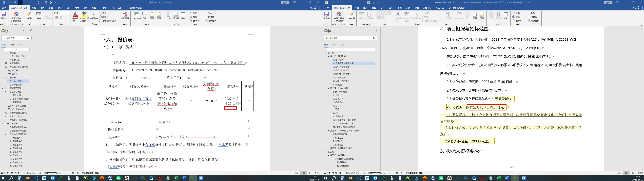Enable 网格线 gridlines checkbox in right window
This screenshot has width=644, height=181.
pos(529,17)
